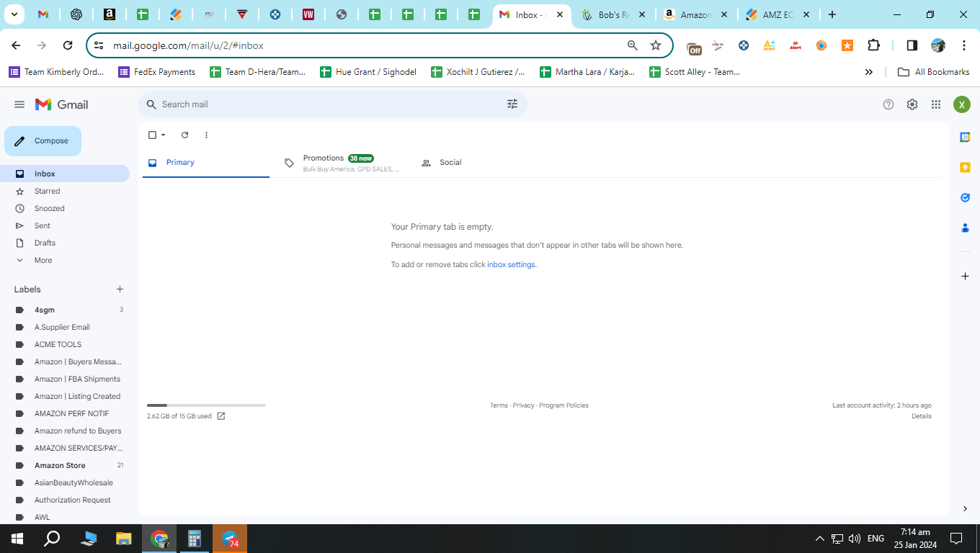
Task: Open Google Keep side panel icon
Action: coord(965,167)
